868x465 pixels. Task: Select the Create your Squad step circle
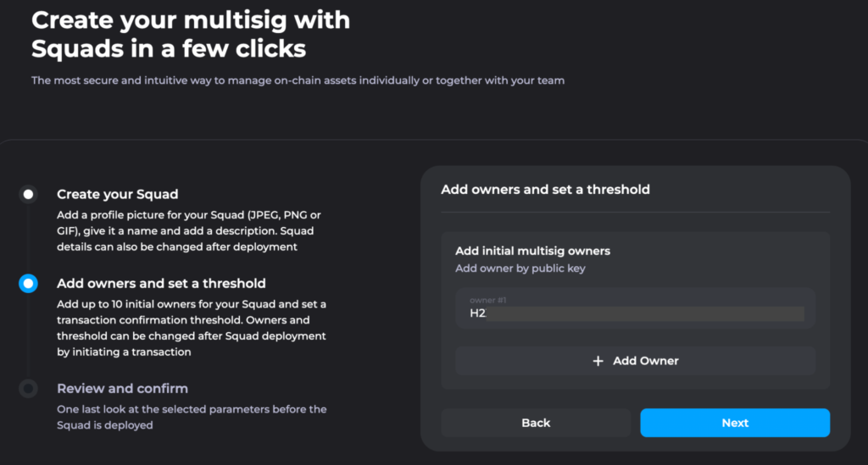[28, 194]
